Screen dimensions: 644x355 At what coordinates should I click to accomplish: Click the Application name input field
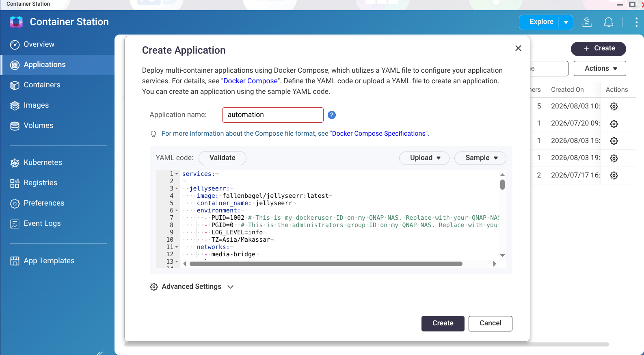coord(273,115)
